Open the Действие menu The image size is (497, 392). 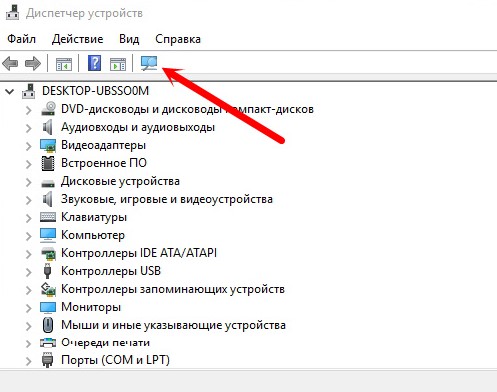pos(78,39)
